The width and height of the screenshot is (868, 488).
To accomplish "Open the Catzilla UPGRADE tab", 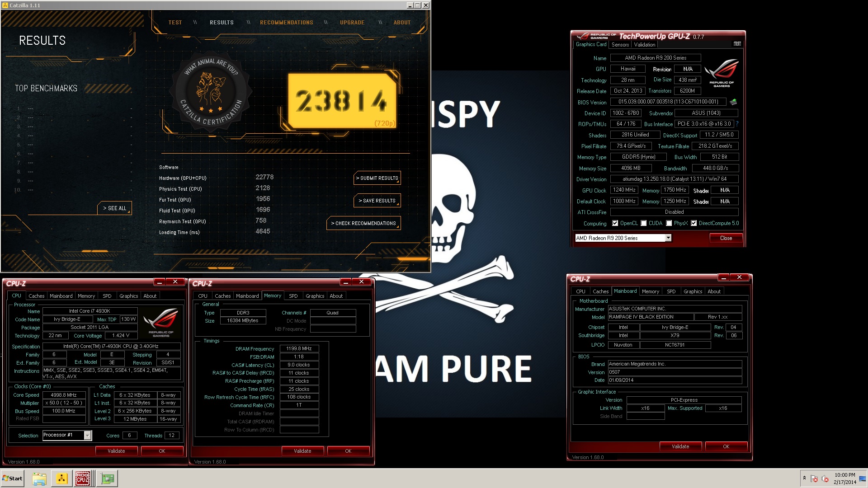I will tap(352, 23).
